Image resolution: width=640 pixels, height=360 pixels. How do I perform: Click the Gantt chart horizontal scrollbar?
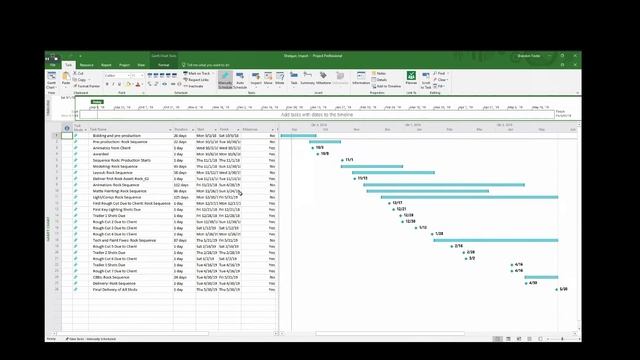[x=390, y=333]
